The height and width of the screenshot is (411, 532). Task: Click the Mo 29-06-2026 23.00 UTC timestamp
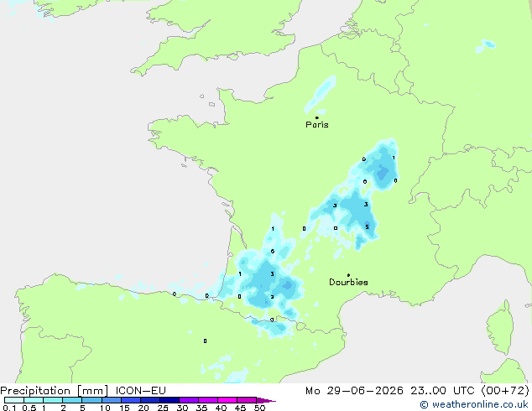(390, 391)
